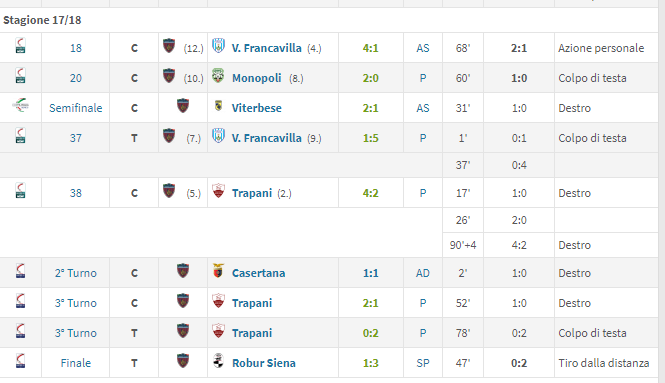Open the Robur Siena team link

(264, 363)
